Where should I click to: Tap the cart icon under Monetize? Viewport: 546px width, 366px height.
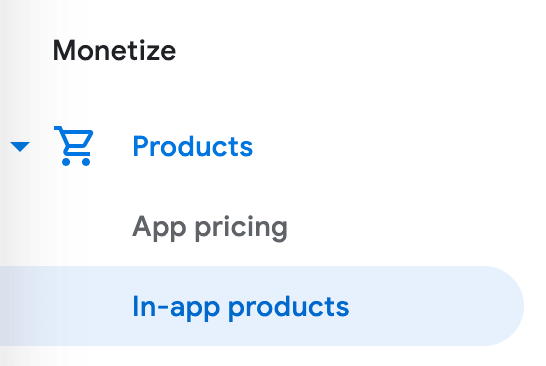[74, 146]
